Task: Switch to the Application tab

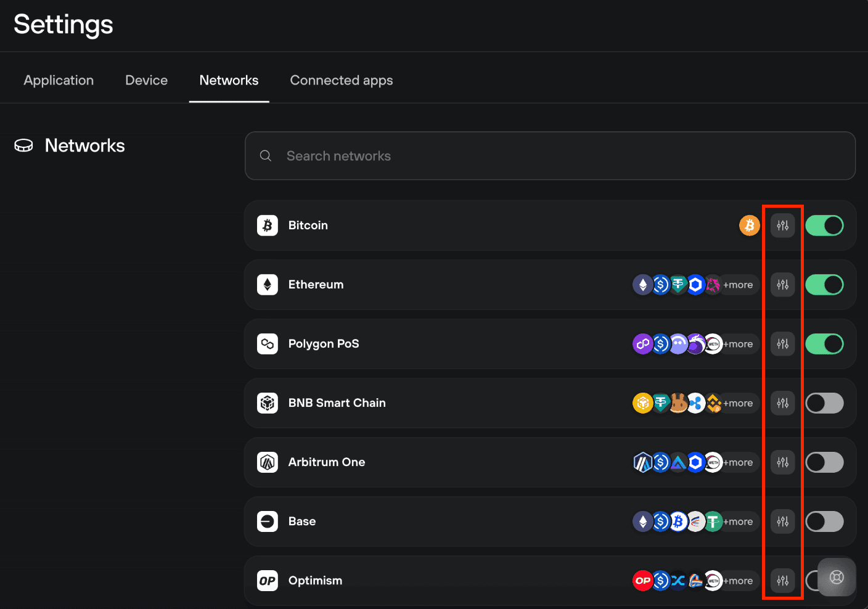Action: click(x=59, y=80)
